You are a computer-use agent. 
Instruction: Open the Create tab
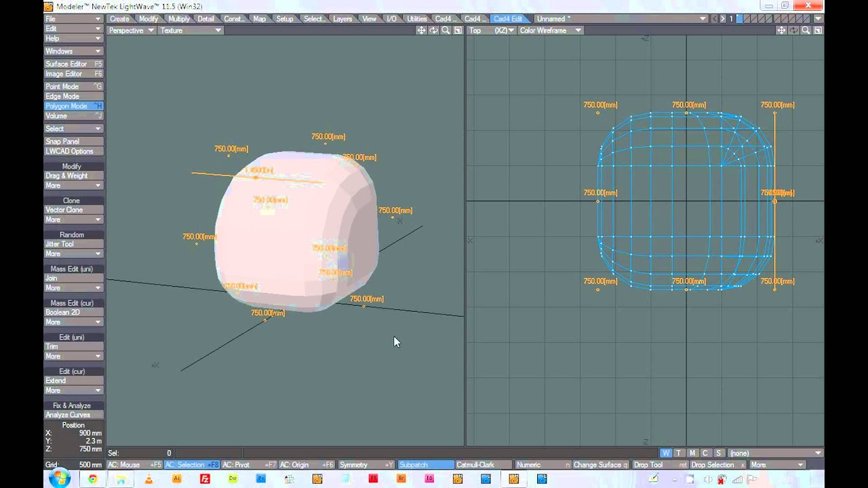tap(119, 19)
